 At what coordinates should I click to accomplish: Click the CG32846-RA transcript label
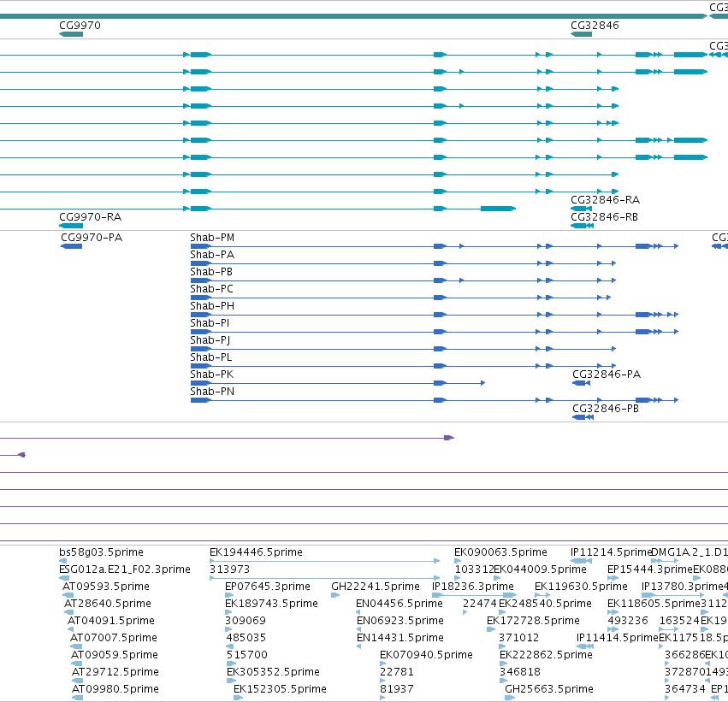[605, 200]
